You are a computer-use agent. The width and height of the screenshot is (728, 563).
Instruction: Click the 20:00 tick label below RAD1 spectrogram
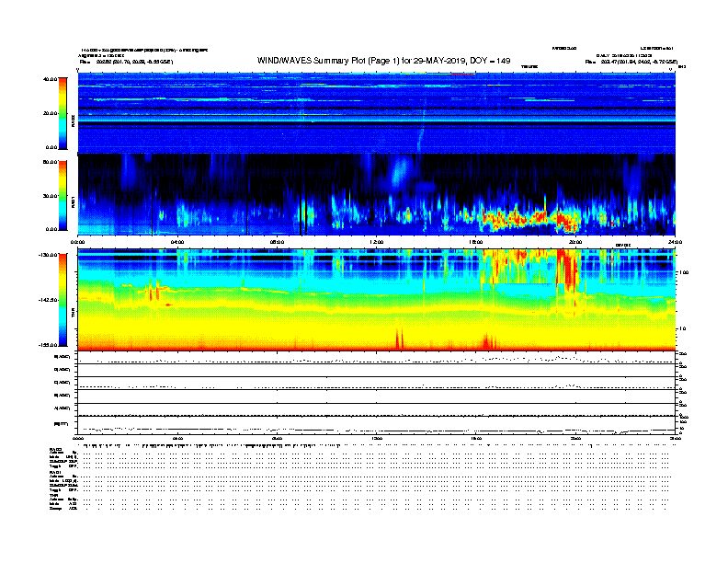pos(575,242)
